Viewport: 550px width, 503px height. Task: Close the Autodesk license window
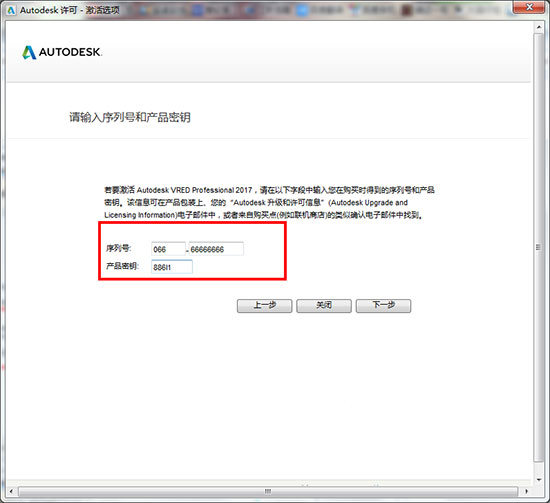529,7
